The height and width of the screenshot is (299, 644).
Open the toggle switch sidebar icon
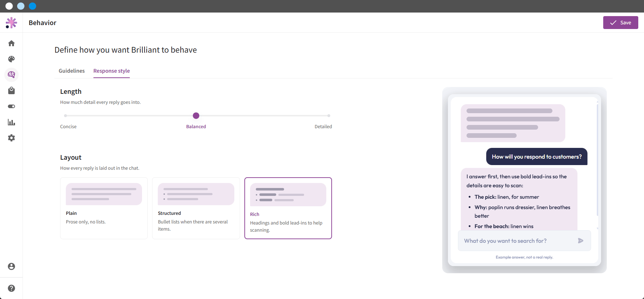[11, 106]
